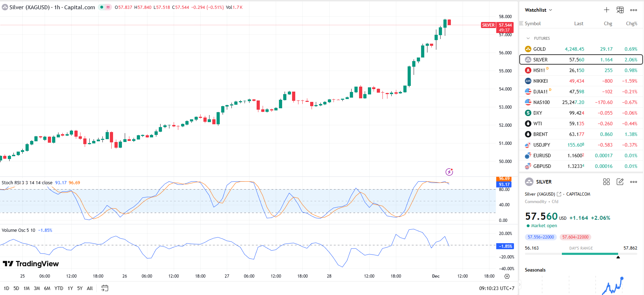Select the 1D time range
Screen dimensions: 644x295
[x=6, y=288]
